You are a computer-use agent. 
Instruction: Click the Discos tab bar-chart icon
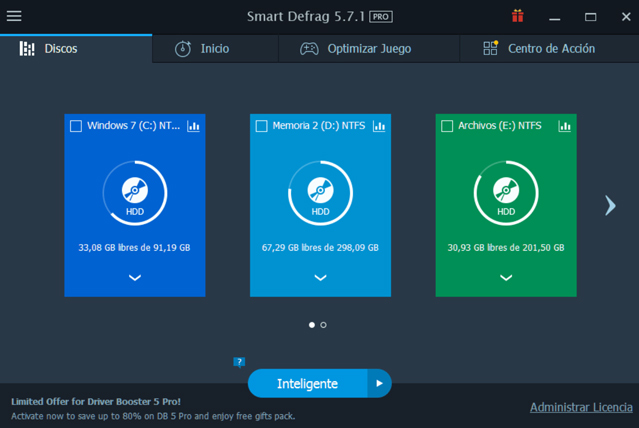27,49
